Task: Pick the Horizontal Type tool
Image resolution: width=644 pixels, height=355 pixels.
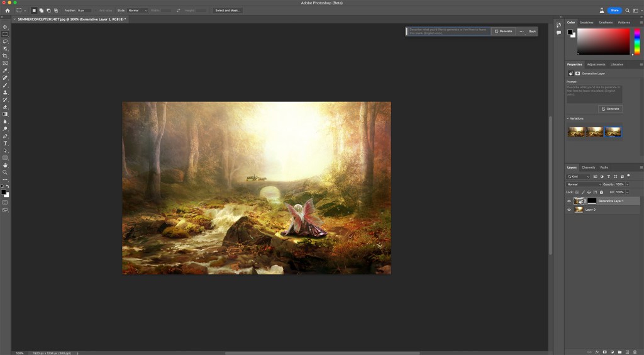Action: [5, 144]
